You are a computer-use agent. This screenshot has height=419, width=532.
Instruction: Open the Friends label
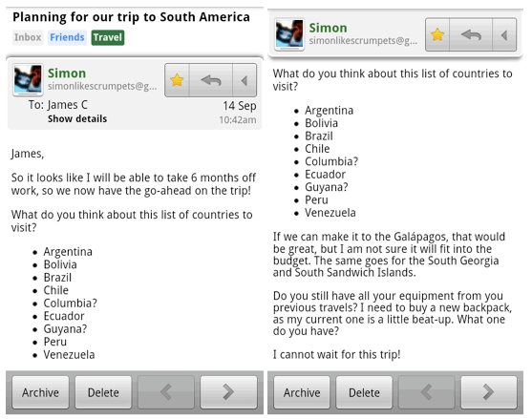click(x=67, y=37)
